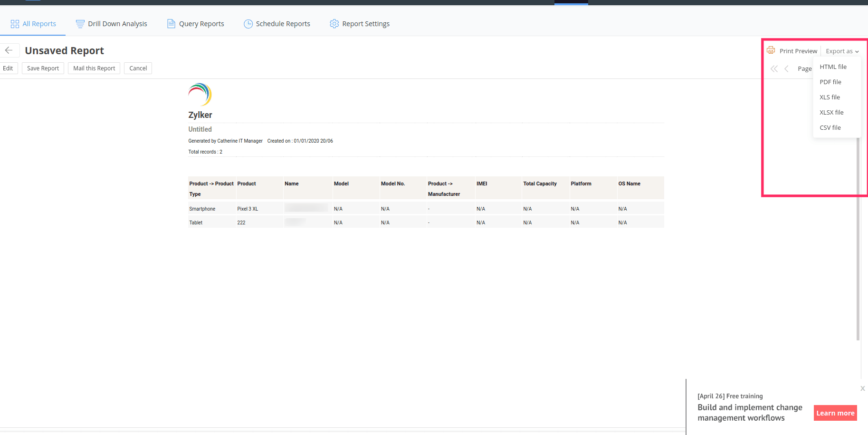
Task: Click the vertical scrollbar on the right
Action: pyautogui.click(x=858, y=238)
